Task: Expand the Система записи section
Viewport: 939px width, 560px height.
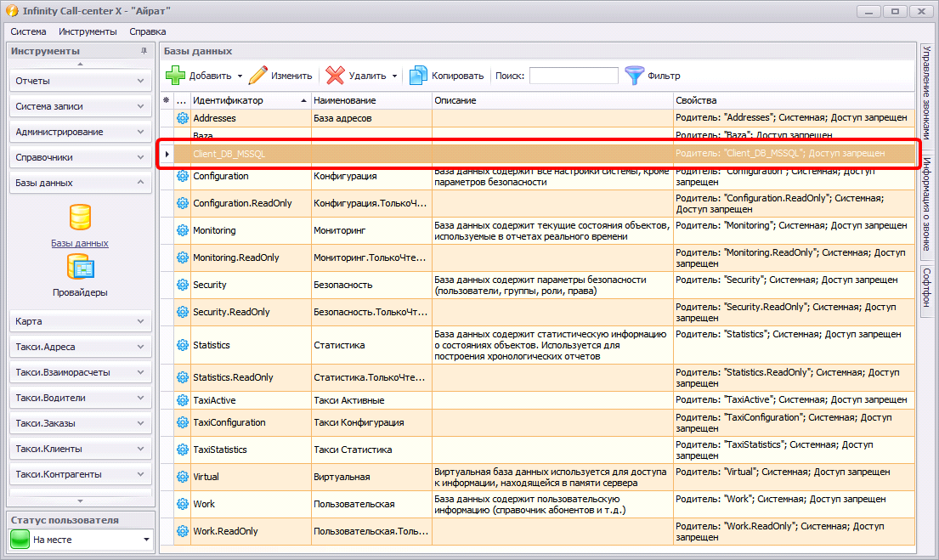Action: (x=80, y=106)
